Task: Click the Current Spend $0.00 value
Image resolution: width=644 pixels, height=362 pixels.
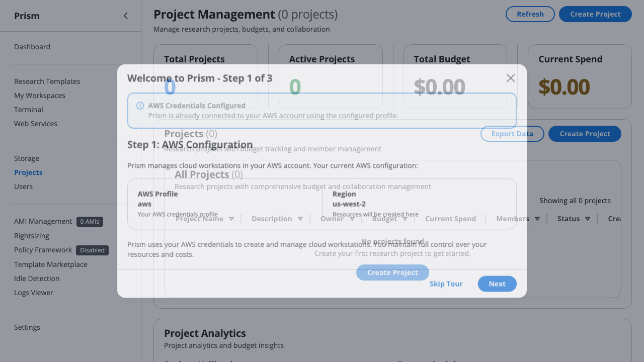Action: (x=564, y=87)
